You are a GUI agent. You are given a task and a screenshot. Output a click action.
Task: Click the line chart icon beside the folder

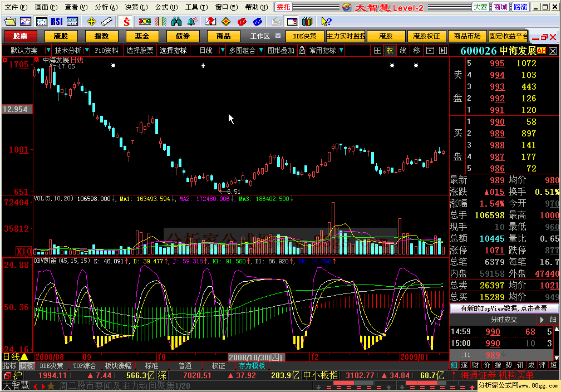[26, 22]
